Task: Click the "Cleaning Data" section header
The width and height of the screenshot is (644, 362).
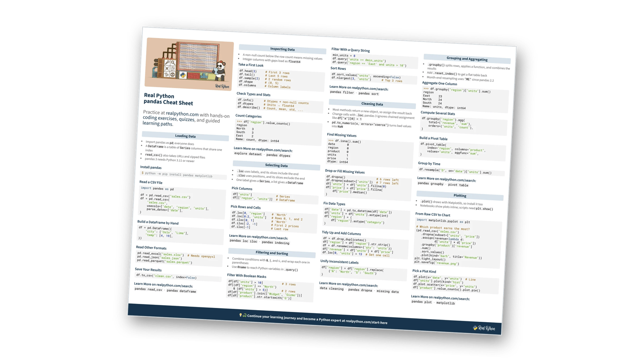Action: point(372,104)
